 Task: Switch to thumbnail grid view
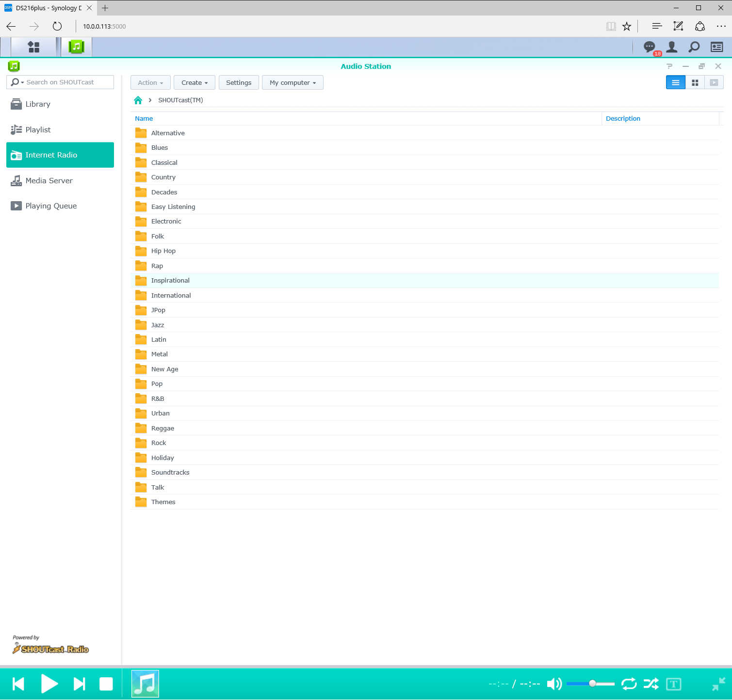pyautogui.click(x=695, y=83)
